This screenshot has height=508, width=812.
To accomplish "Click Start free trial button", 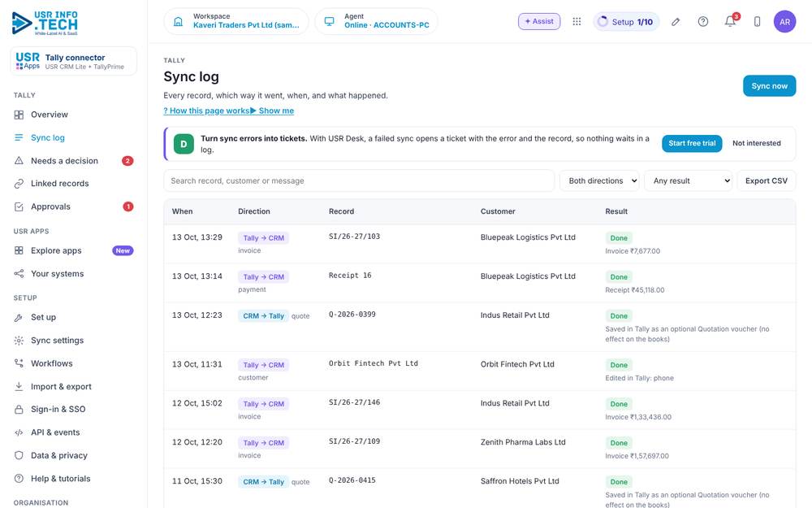I will click(692, 144).
